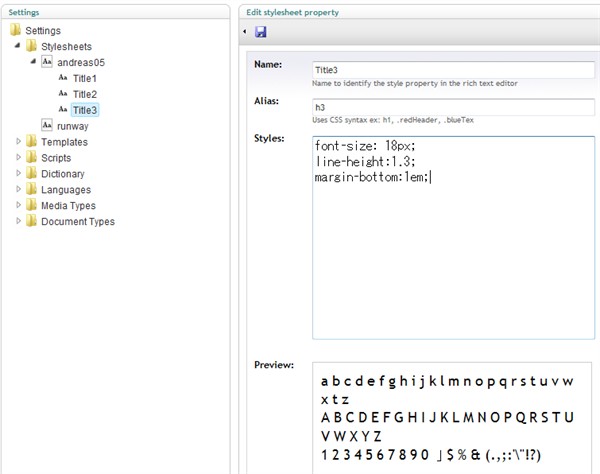Click the font preview sample box
Viewport: 600px width, 474px height.
click(x=452, y=418)
